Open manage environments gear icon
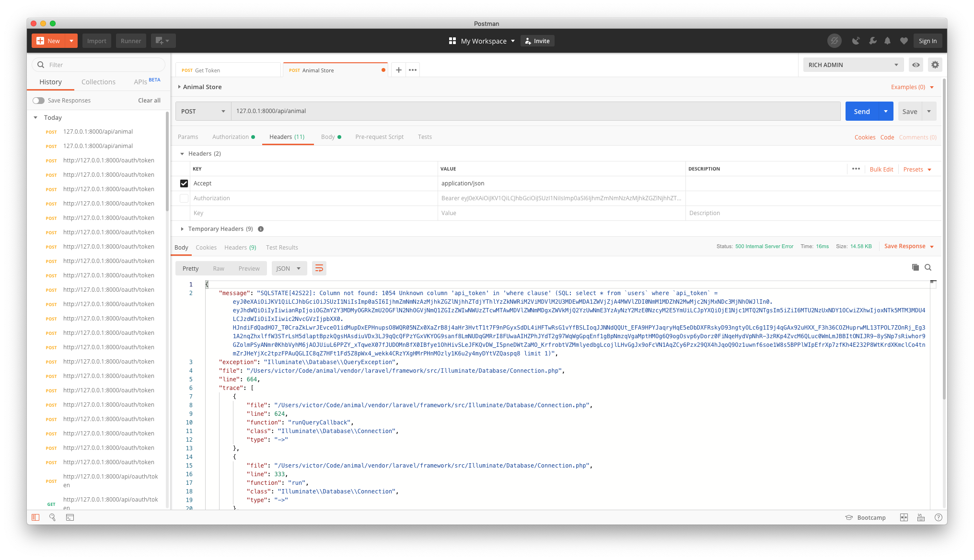The width and height of the screenshot is (974, 560). coord(935,65)
